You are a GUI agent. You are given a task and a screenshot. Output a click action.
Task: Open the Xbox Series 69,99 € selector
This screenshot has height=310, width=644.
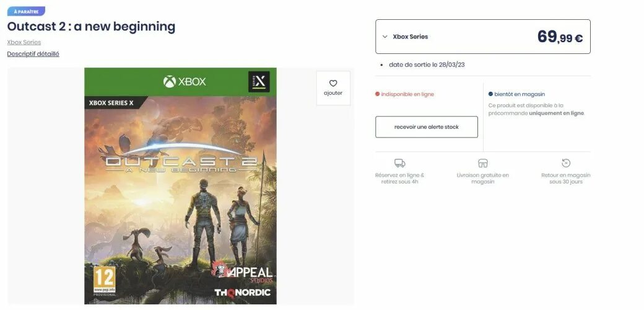click(482, 37)
